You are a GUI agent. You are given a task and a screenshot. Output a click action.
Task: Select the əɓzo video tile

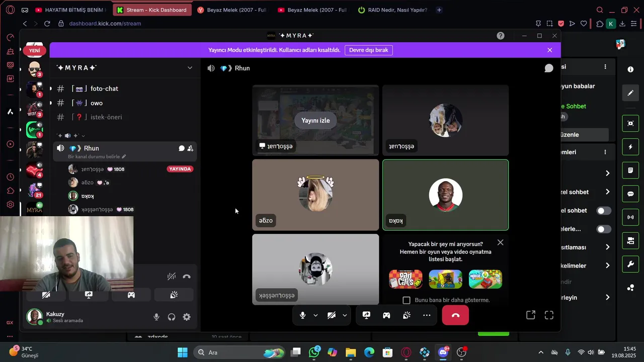(x=315, y=195)
